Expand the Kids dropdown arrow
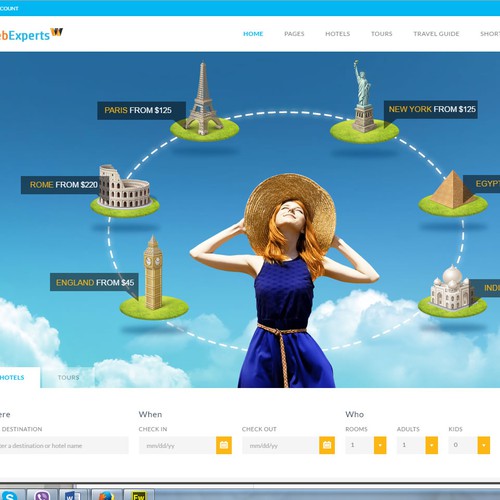Viewport: 500px width, 500px height. 484,445
